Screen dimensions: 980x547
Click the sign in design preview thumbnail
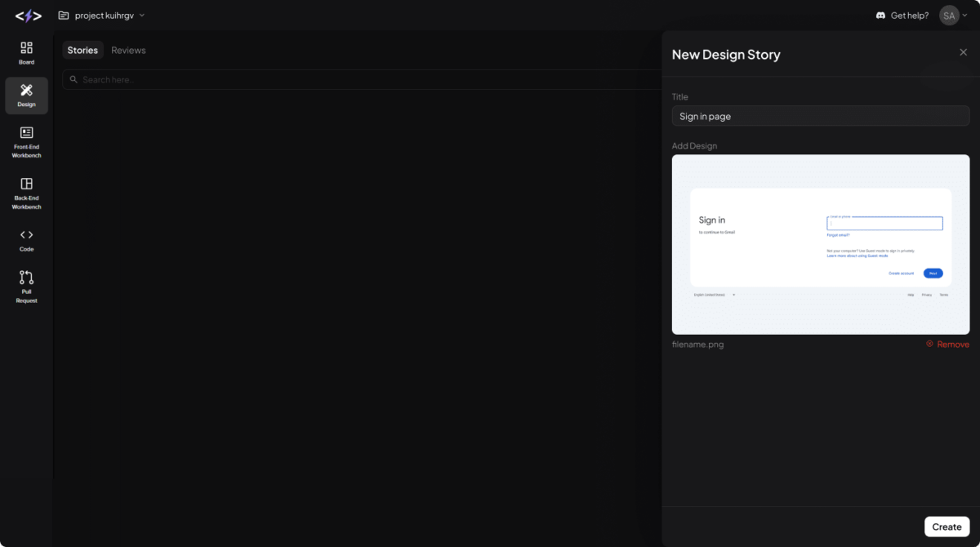(820, 244)
